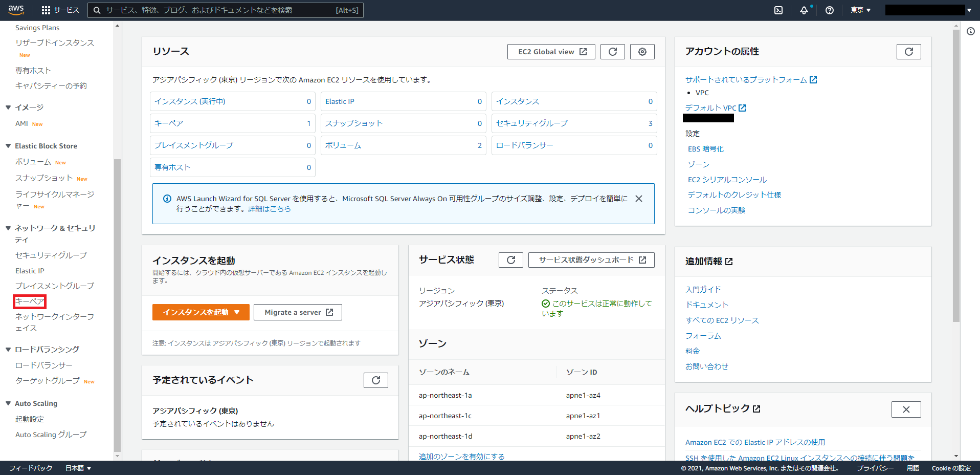This screenshot has width=980, height=475.
Task: Open the 東京 region dropdown
Action: pyautogui.click(x=861, y=10)
